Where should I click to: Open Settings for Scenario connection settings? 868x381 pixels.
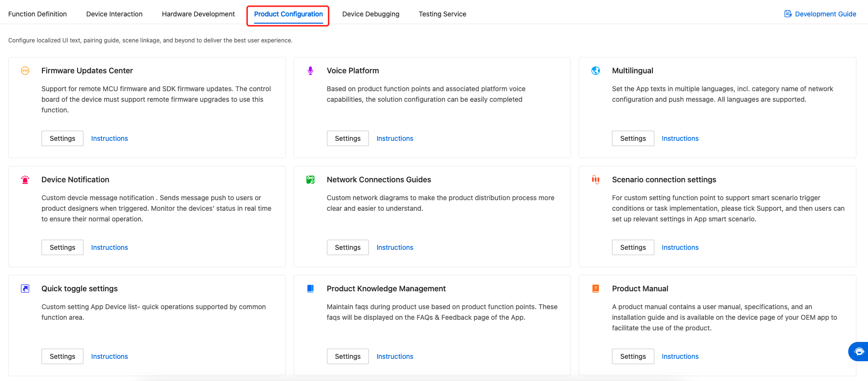click(x=633, y=247)
